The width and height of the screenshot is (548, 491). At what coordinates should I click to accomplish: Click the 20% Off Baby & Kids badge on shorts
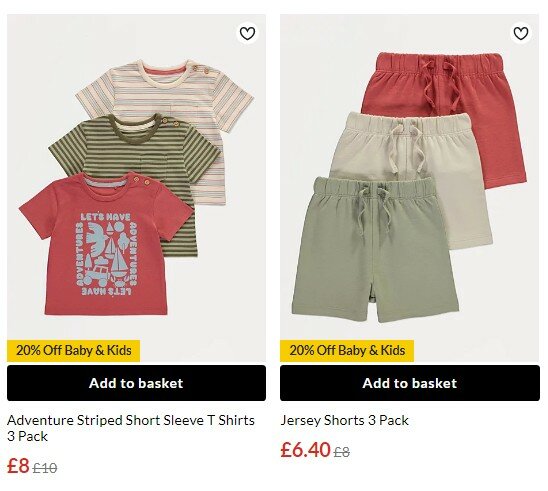(347, 351)
